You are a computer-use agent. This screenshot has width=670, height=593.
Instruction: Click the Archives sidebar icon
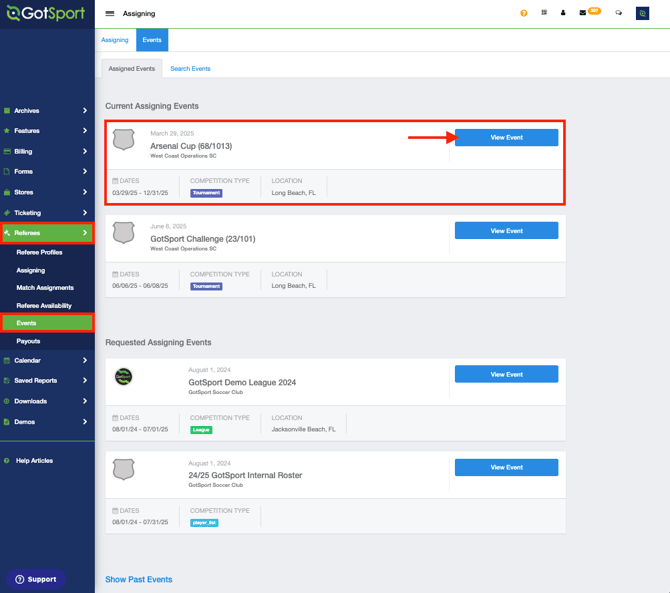coord(7,111)
